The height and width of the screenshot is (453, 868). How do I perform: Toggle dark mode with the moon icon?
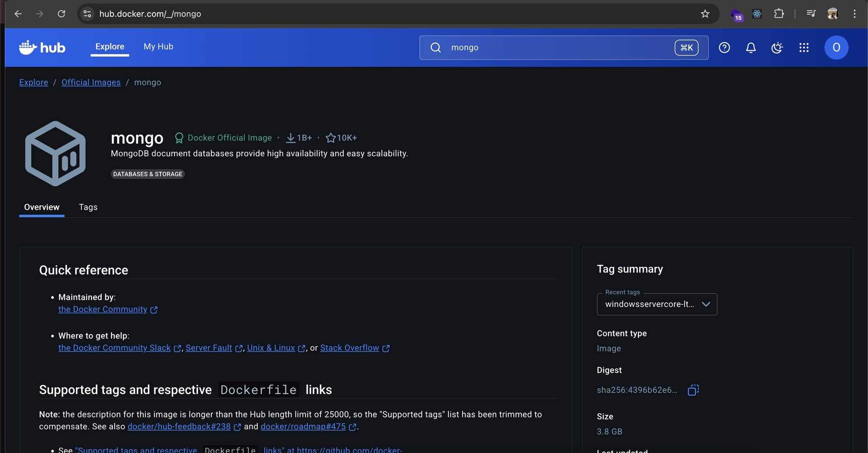(777, 48)
